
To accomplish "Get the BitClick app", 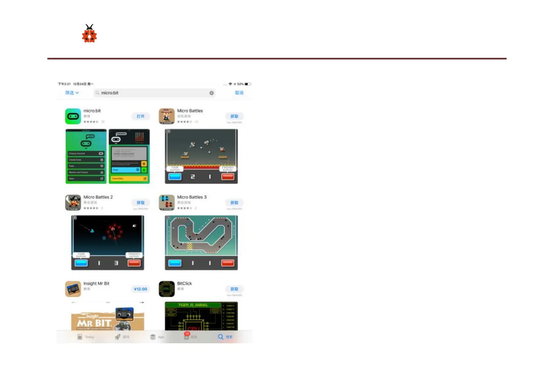I will tap(234, 289).
